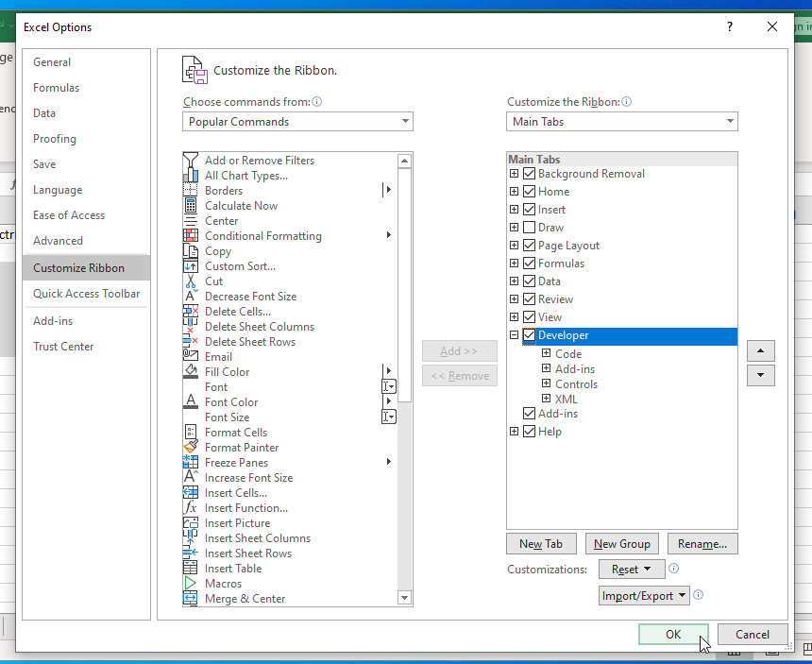
Task: Open the Formulas options category
Action: click(x=87, y=88)
